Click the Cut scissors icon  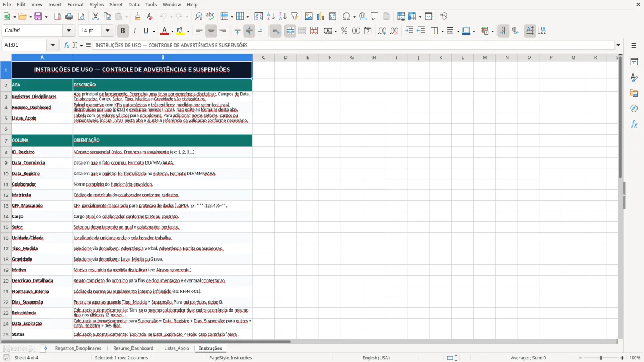(x=96, y=17)
